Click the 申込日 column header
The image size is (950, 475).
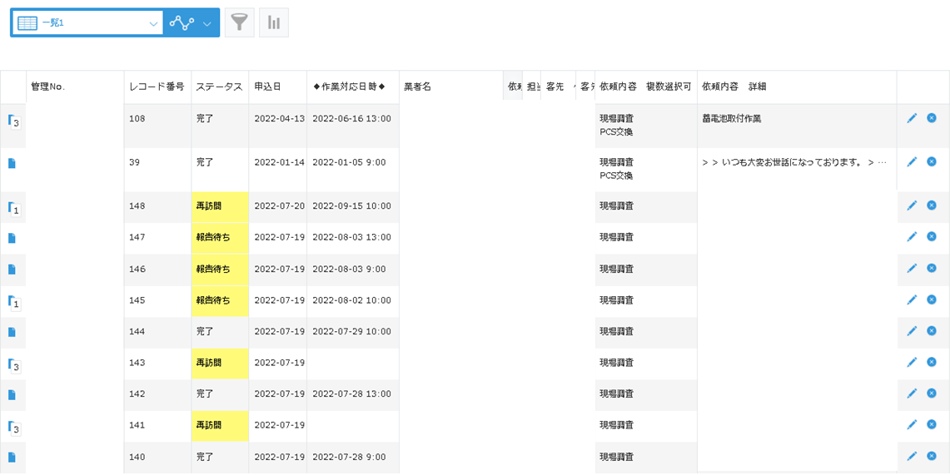[268, 87]
